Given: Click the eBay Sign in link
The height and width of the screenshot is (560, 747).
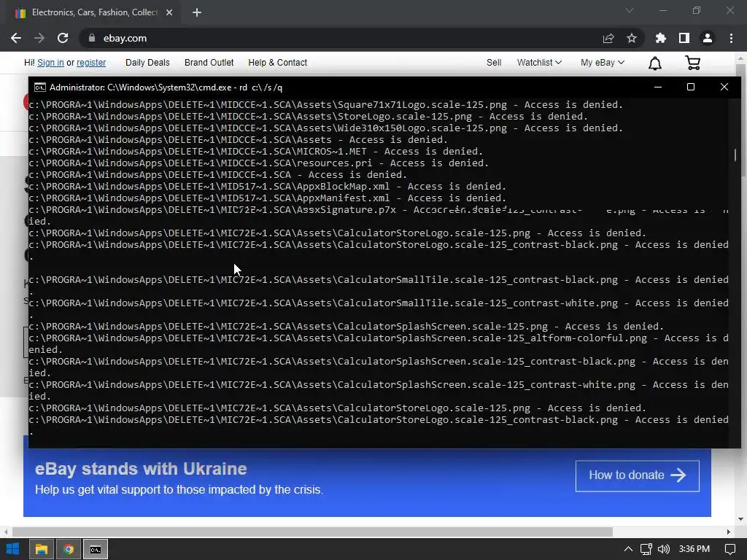Looking at the screenshot, I should (x=50, y=63).
